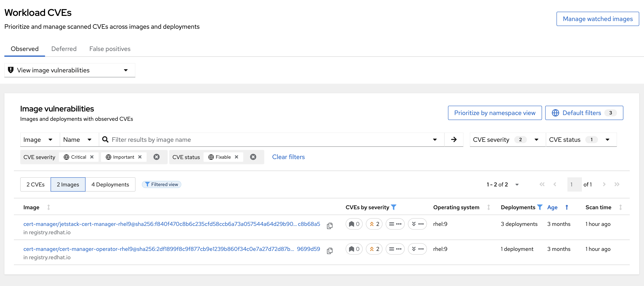Remove the Fixable status filter chip

click(236, 157)
